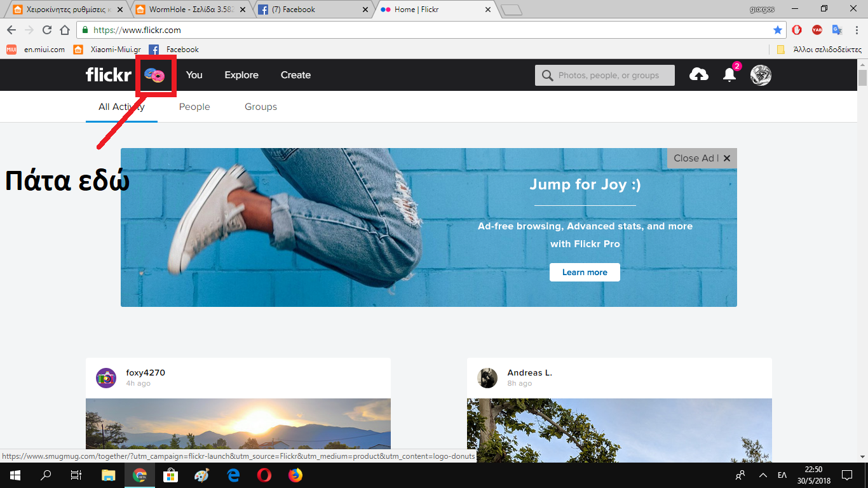Close the Home | Flickr browser tab
This screenshot has height=488, width=868.
click(488, 10)
